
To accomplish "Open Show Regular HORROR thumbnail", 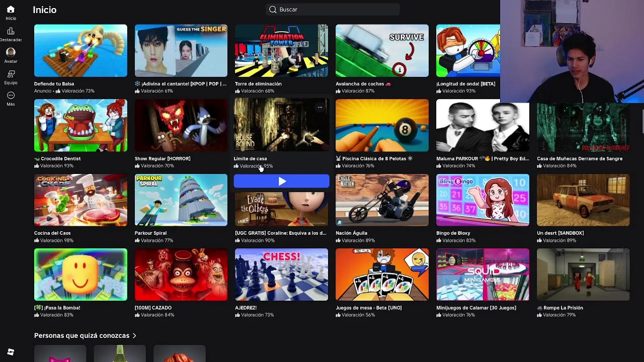I will pyautogui.click(x=181, y=125).
